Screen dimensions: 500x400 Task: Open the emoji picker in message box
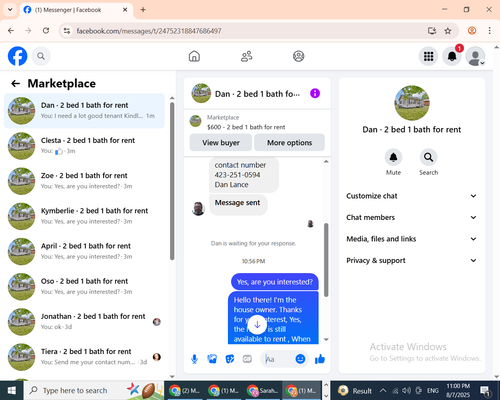pos(300,359)
